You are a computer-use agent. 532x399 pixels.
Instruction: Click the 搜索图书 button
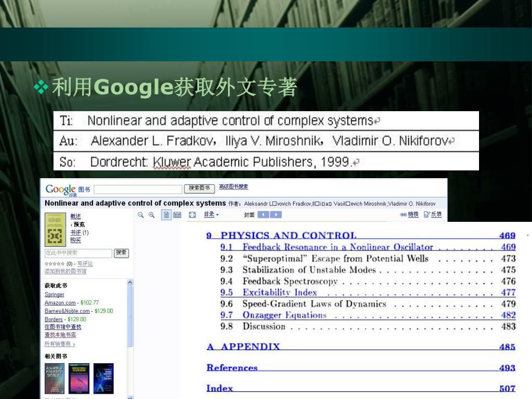tap(199, 188)
